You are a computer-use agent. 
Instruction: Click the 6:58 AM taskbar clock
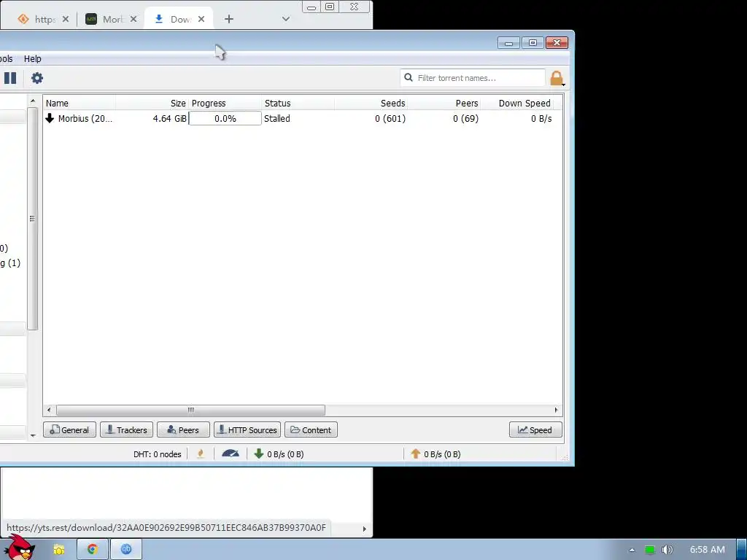[x=708, y=550]
